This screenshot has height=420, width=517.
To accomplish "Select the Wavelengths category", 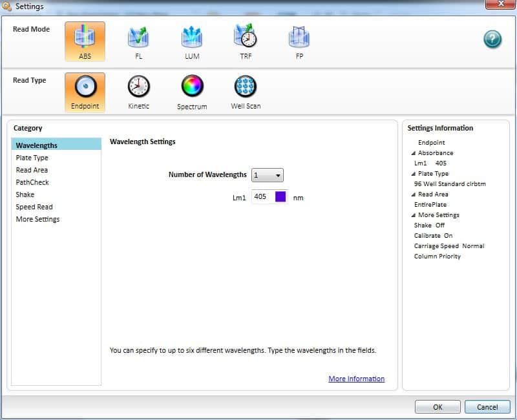I will click(x=56, y=145).
